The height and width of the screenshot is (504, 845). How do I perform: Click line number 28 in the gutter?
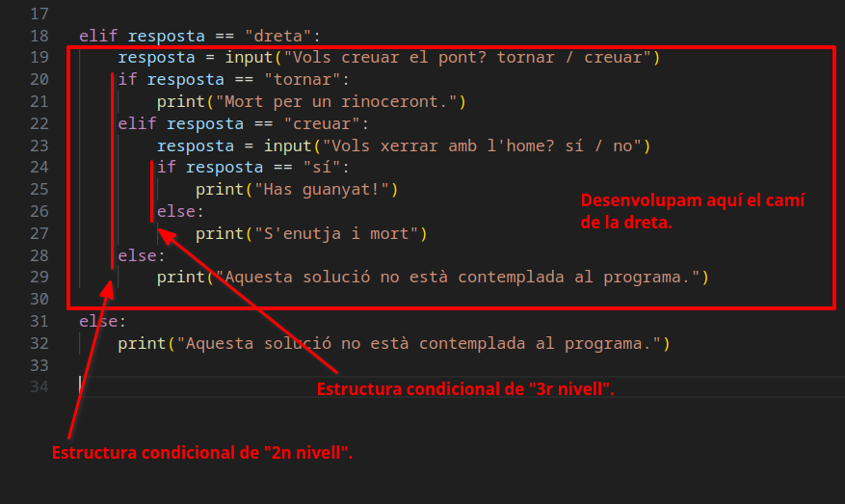click(40, 255)
